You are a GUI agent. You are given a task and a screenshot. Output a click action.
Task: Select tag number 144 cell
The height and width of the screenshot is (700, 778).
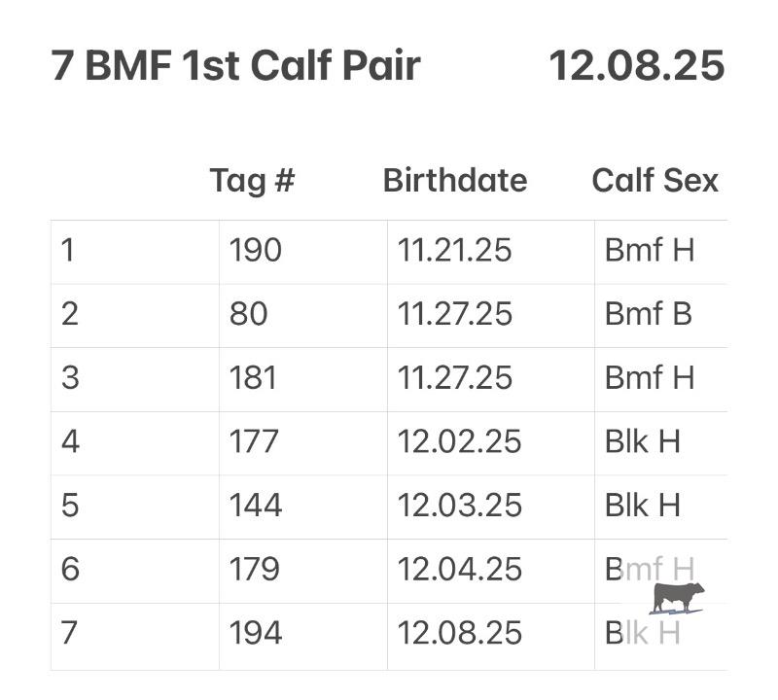tap(256, 505)
